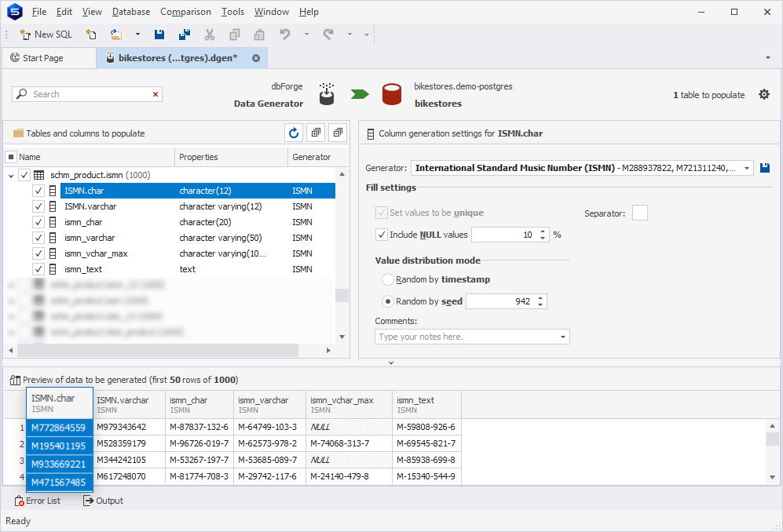Collapse the schm_product.ismn table node
Viewport: 783px width, 532px height.
click(x=11, y=175)
